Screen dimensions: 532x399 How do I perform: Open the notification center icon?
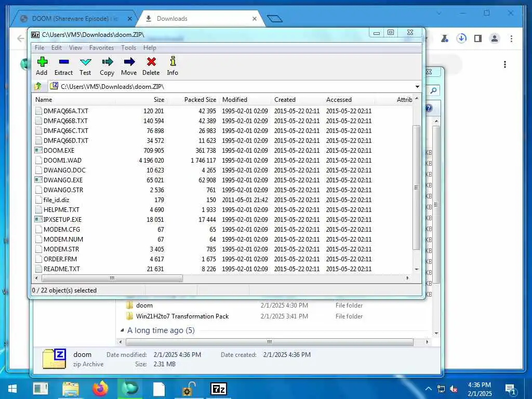510,389
